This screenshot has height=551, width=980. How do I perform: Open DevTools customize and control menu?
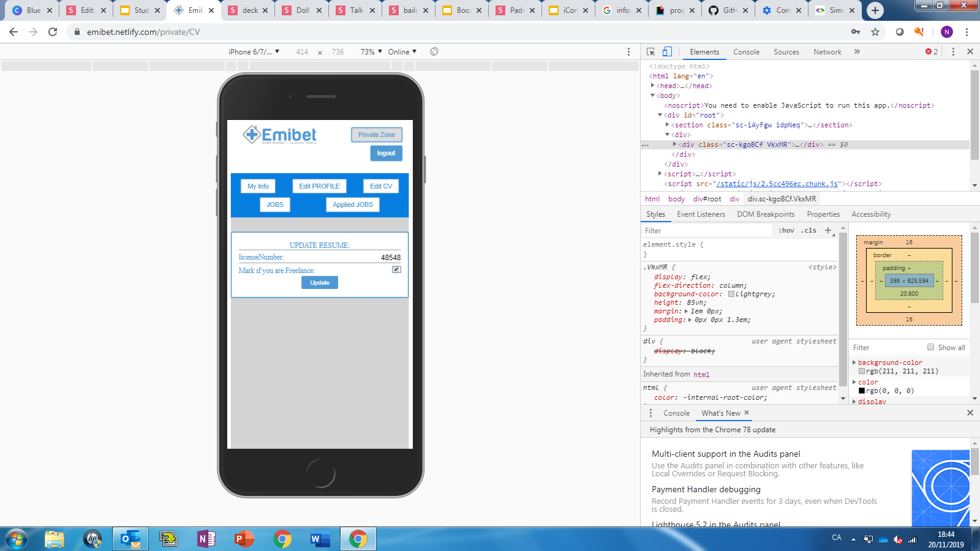tap(953, 52)
